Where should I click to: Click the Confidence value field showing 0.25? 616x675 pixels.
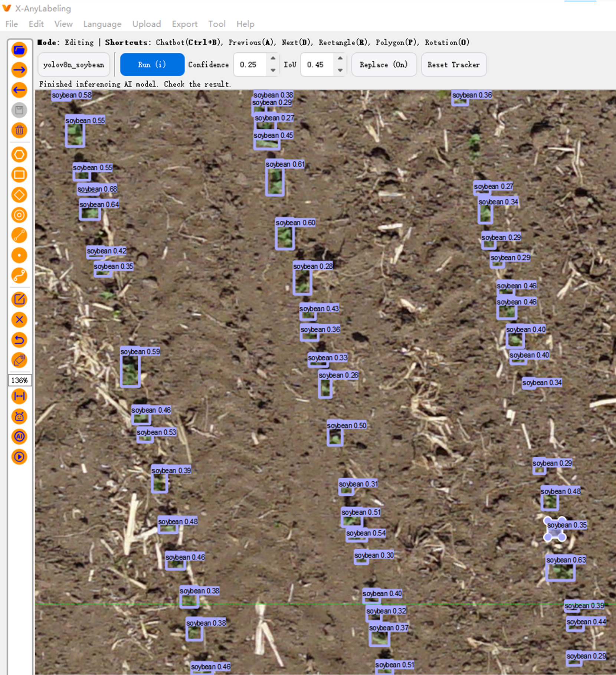250,65
